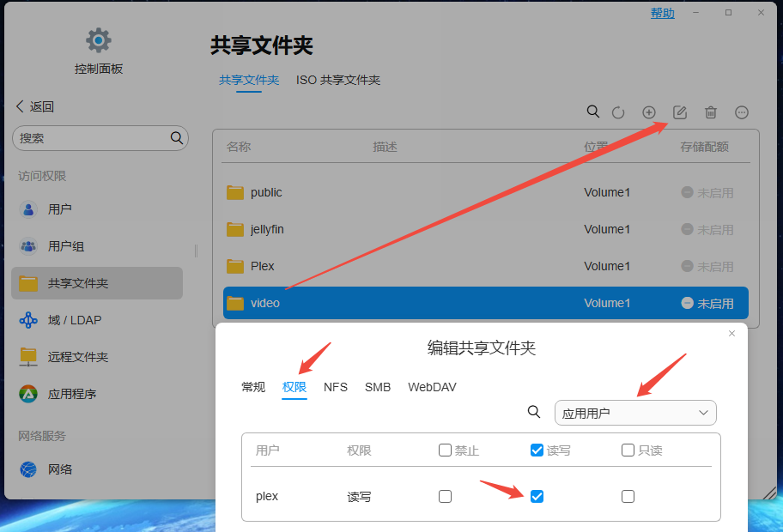Click 未启用 quota status for jellyfin
The image size is (783, 532).
click(707, 230)
